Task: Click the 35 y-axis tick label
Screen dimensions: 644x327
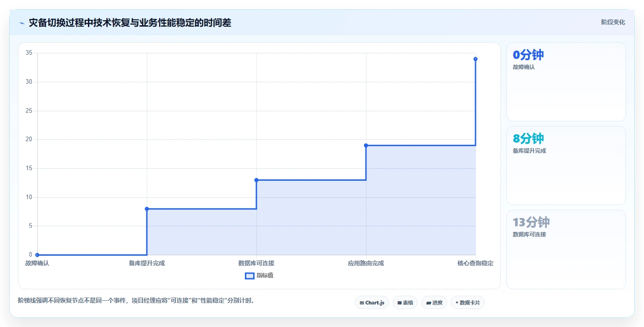Action: click(29, 53)
